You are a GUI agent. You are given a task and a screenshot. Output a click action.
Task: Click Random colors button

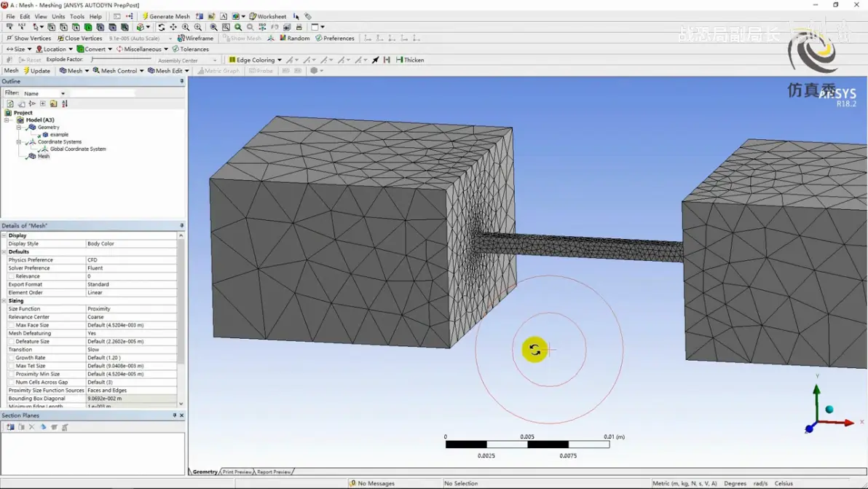pos(294,38)
